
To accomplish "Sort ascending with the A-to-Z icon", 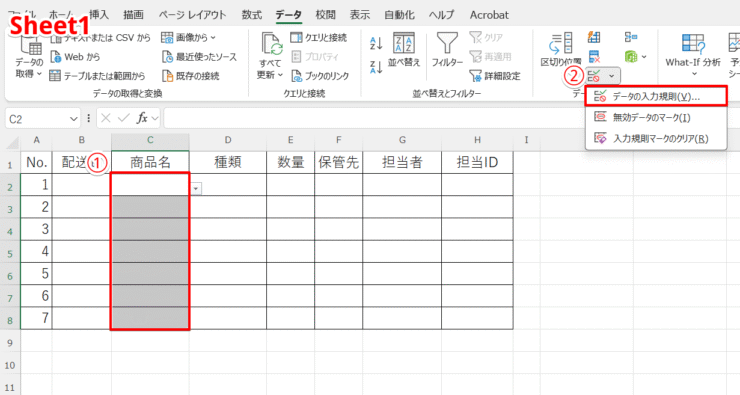I will coord(376,43).
